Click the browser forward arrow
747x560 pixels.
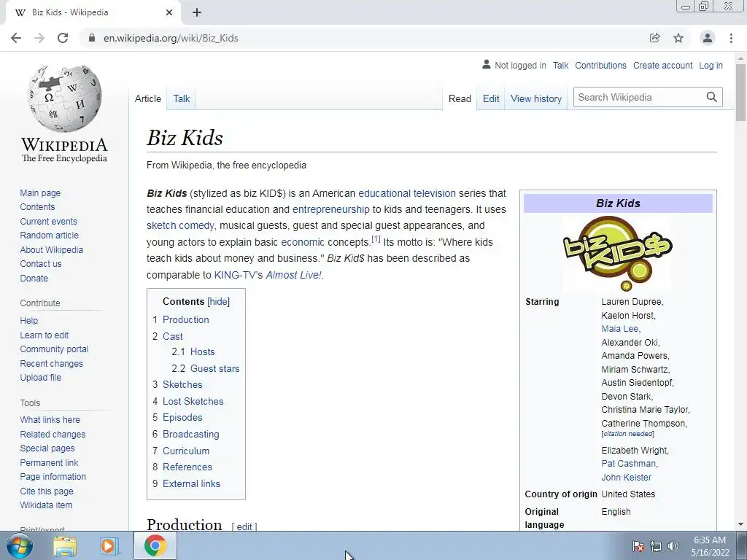coord(39,38)
